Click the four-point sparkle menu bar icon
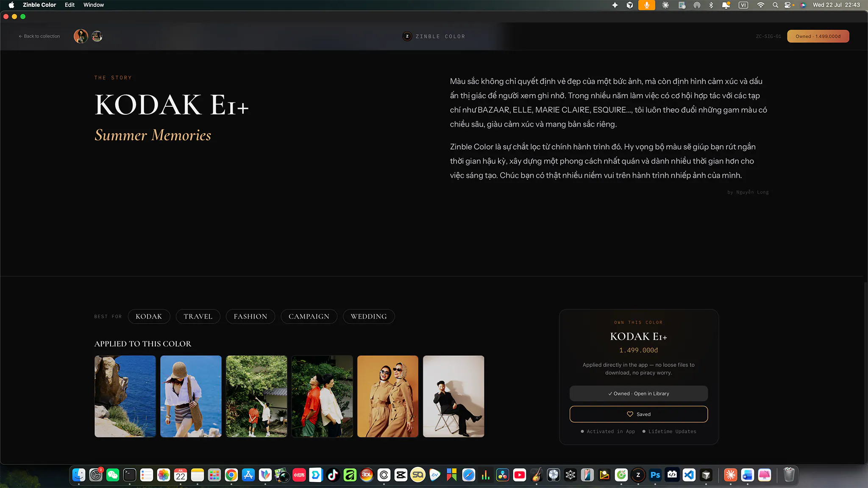 (x=615, y=5)
